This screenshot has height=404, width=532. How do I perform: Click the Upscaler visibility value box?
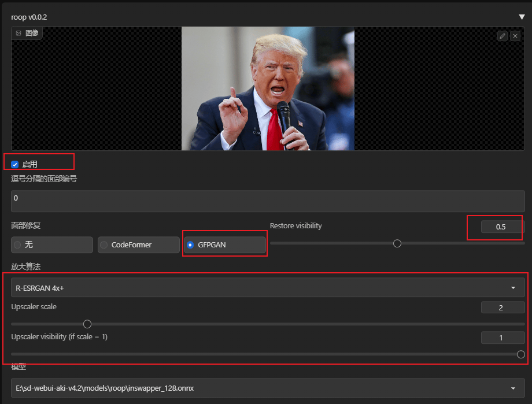pos(503,338)
